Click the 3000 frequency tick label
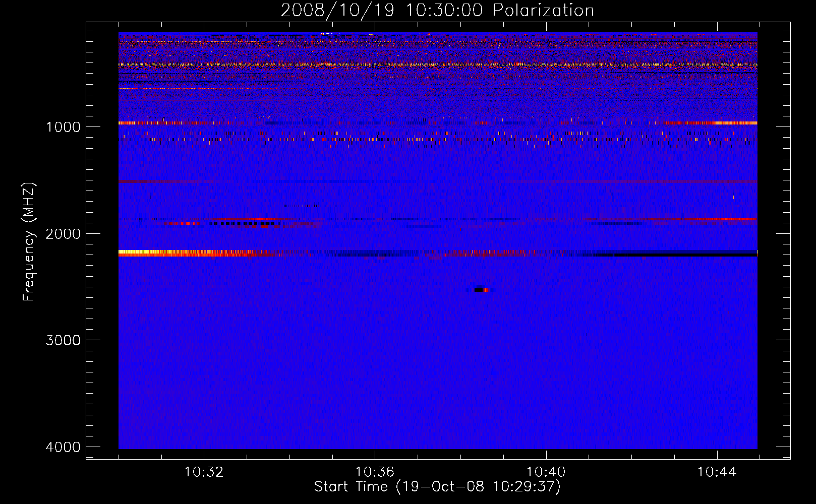This screenshot has width=816, height=504. click(x=63, y=340)
